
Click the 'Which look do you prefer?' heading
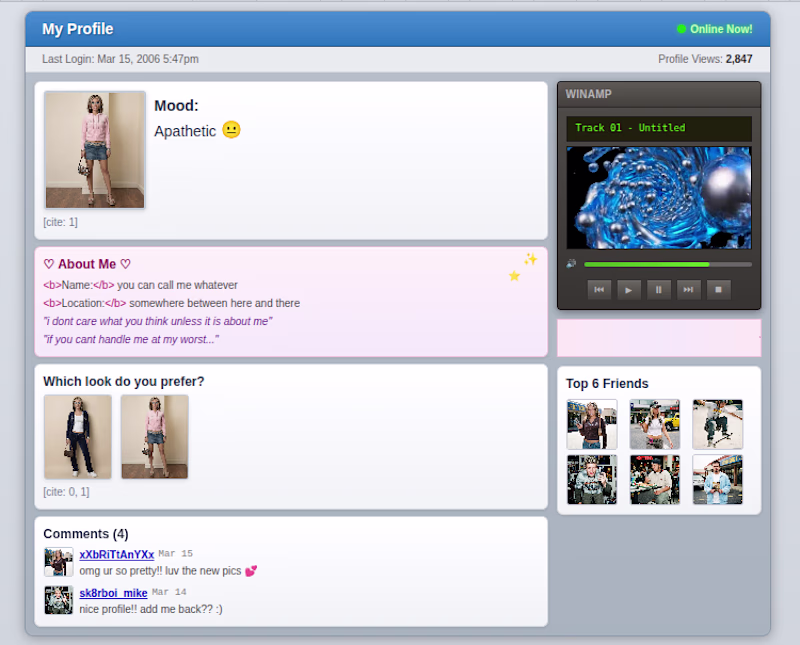[x=123, y=382]
